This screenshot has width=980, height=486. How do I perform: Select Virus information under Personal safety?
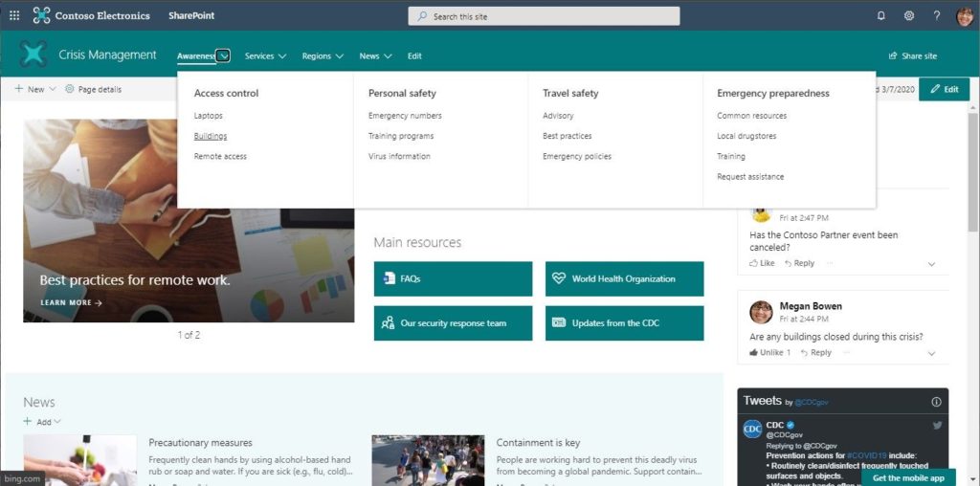[399, 156]
